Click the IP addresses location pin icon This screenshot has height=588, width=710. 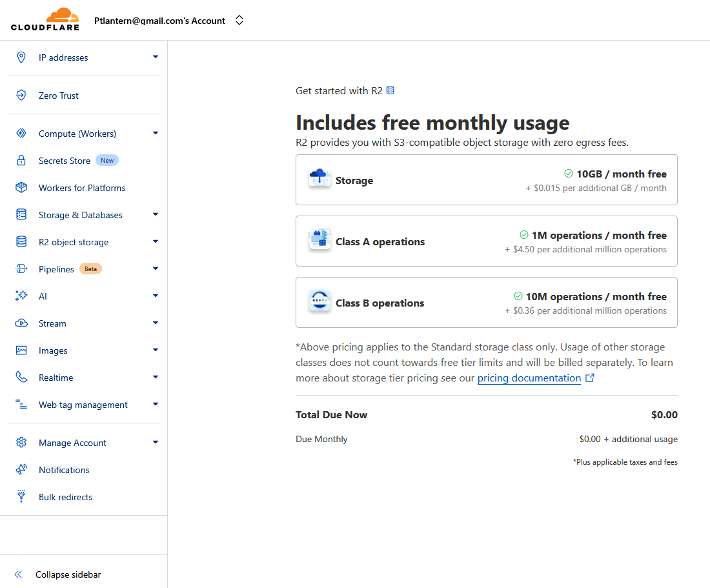click(21, 57)
